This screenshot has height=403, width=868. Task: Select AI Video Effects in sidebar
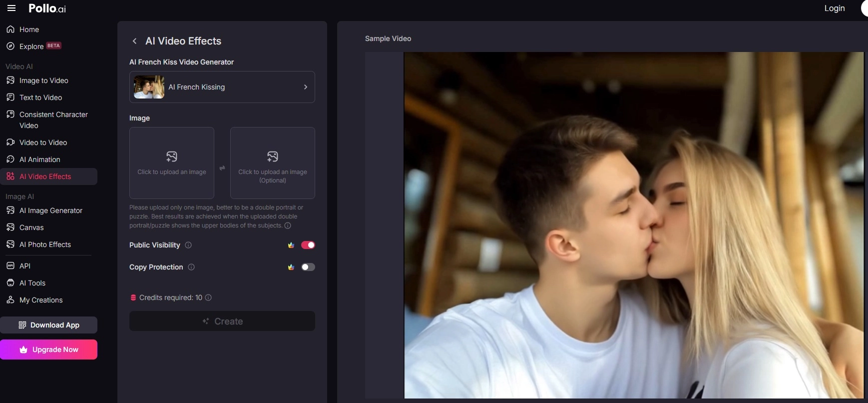pyautogui.click(x=49, y=176)
